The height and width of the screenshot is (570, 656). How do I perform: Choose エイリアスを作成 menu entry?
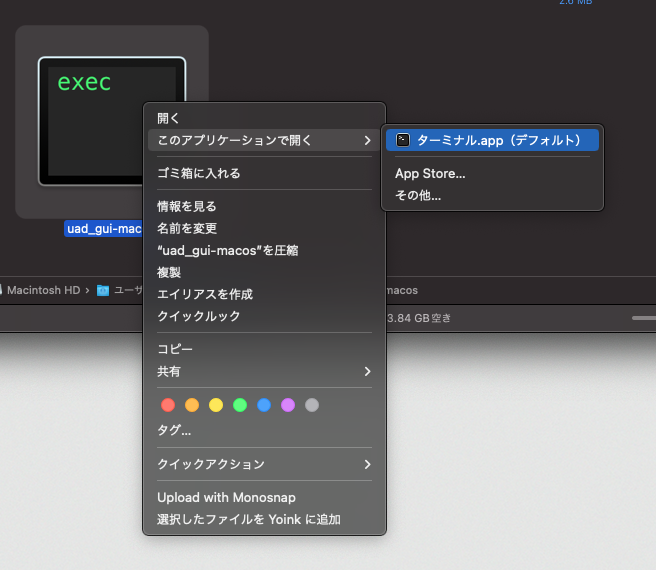coord(205,294)
